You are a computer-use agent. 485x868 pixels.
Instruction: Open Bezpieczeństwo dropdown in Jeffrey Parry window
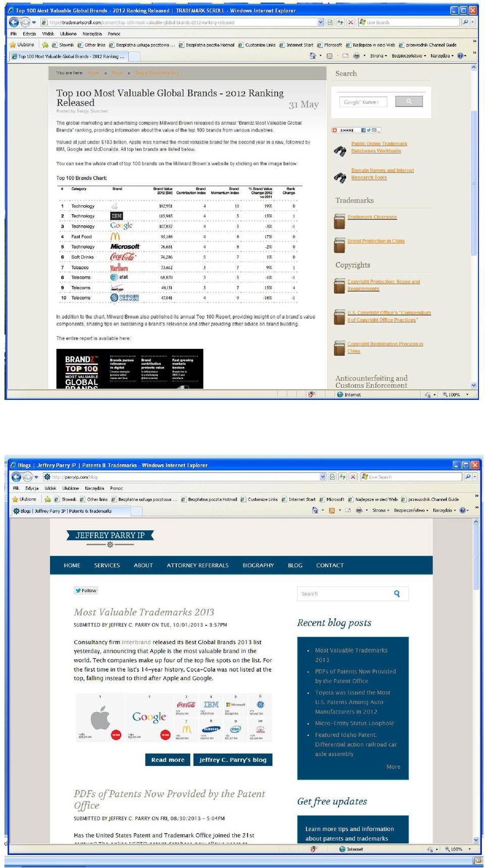(411, 510)
